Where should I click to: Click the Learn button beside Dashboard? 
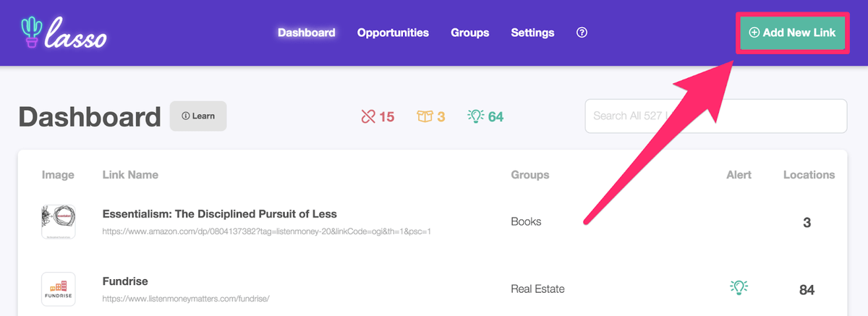pyautogui.click(x=198, y=116)
